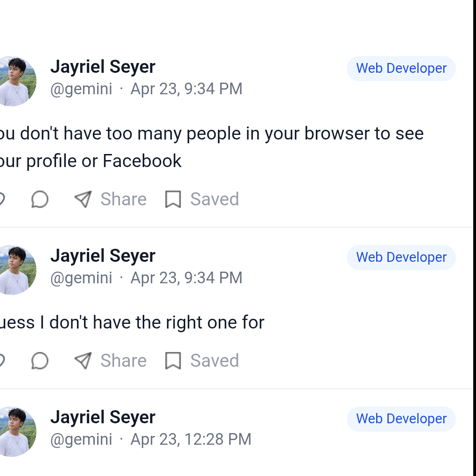
Task: Open comments on the "right one for" post
Action: pos(40,361)
